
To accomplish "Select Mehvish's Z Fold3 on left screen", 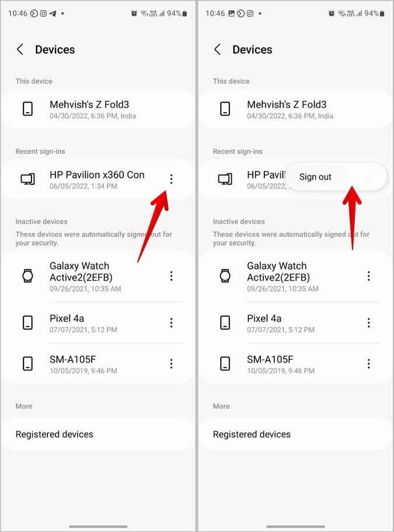I will 98,109.
